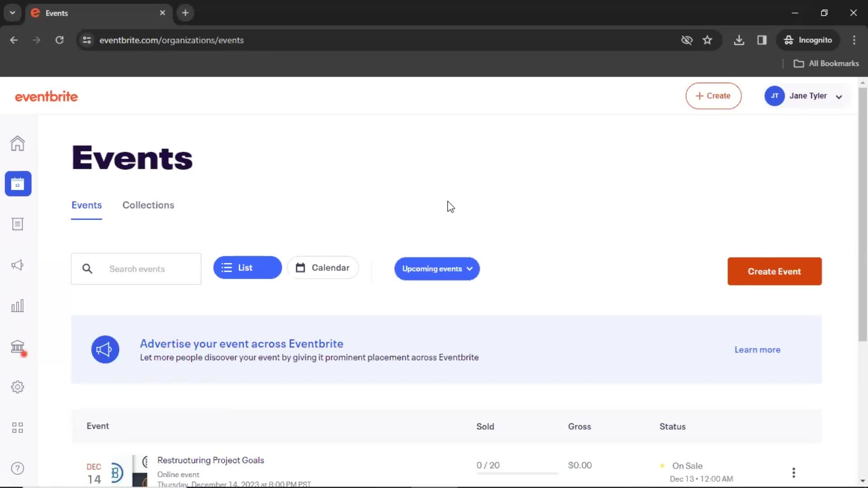Close the Events browser tab
This screenshot has width=868, height=488.
162,13
